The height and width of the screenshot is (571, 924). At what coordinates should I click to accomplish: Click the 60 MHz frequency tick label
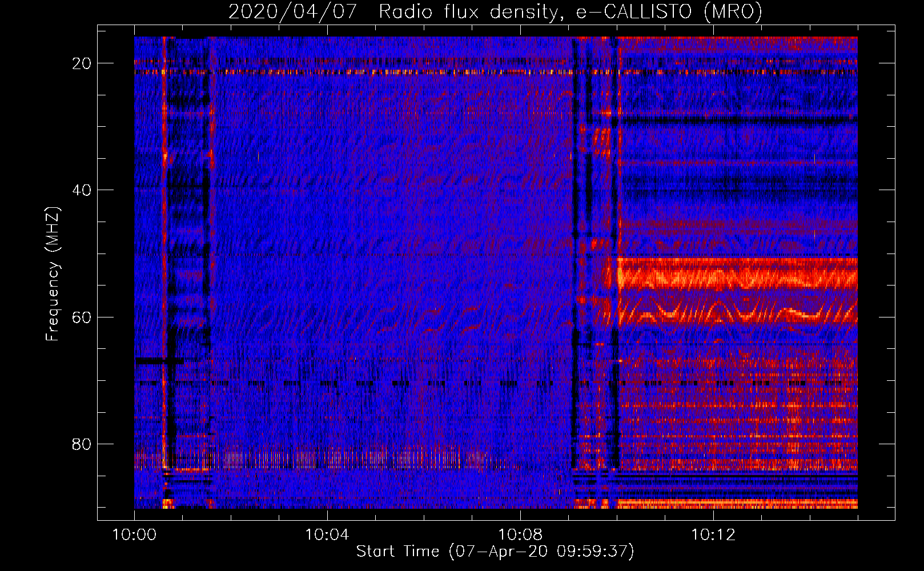[82, 317]
